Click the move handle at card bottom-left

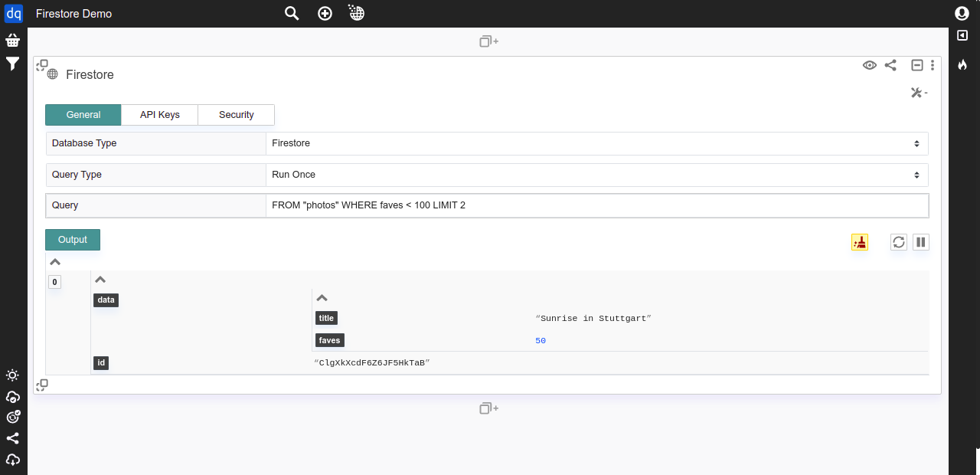(x=42, y=385)
